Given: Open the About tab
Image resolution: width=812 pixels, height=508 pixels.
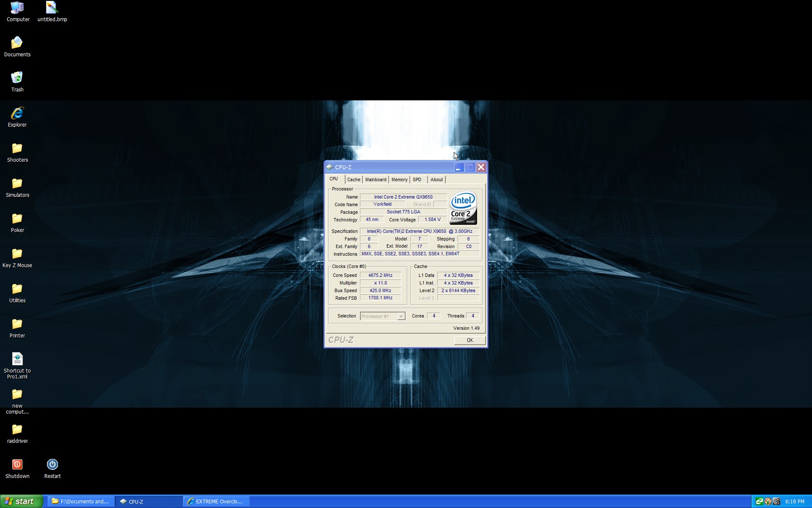Looking at the screenshot, I should pos(436,180).
